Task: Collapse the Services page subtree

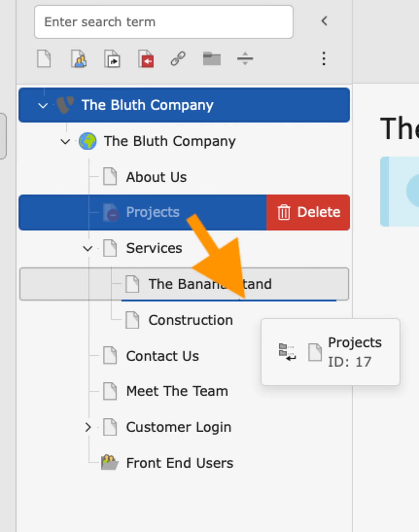Action: (88, 249)
